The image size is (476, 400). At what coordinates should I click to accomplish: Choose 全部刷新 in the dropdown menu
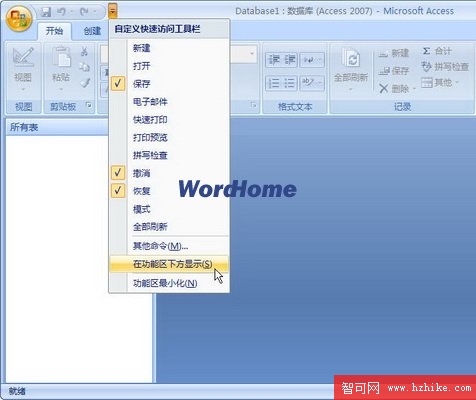[169, 227]
